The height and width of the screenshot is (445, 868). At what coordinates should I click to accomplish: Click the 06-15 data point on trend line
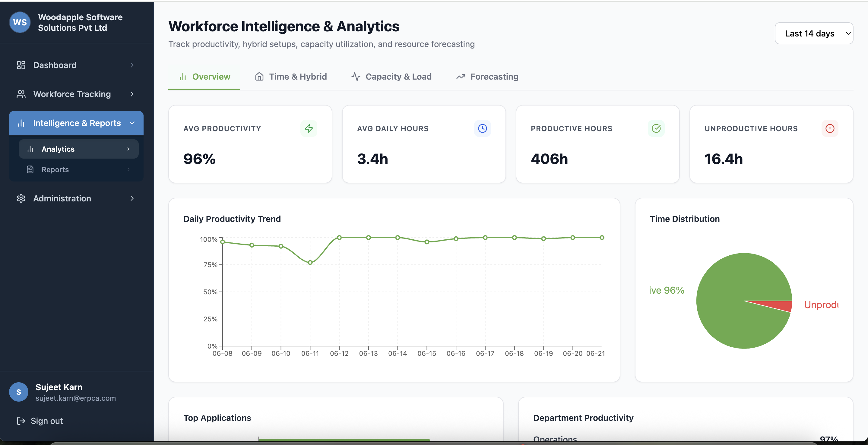[426, 242]
